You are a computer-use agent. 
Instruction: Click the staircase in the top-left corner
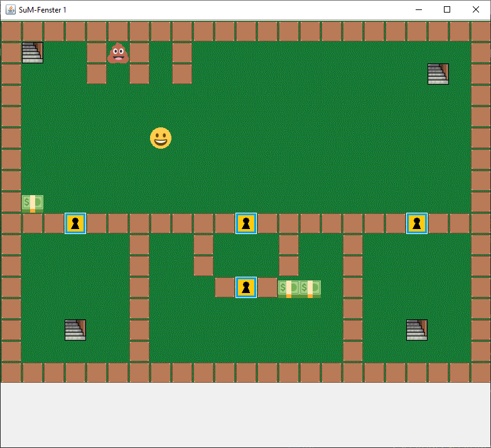(33, 53)
